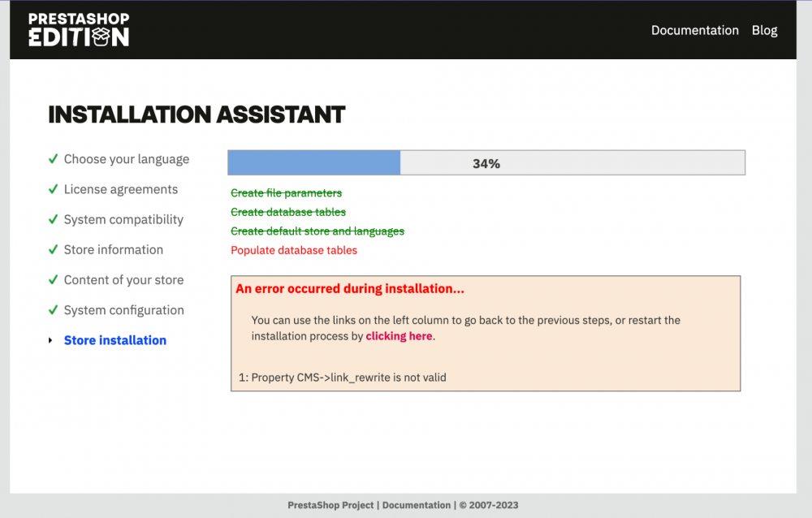The image size is (812, 518).
Task: Click the failing Populate database tables step
Action: 293,250
